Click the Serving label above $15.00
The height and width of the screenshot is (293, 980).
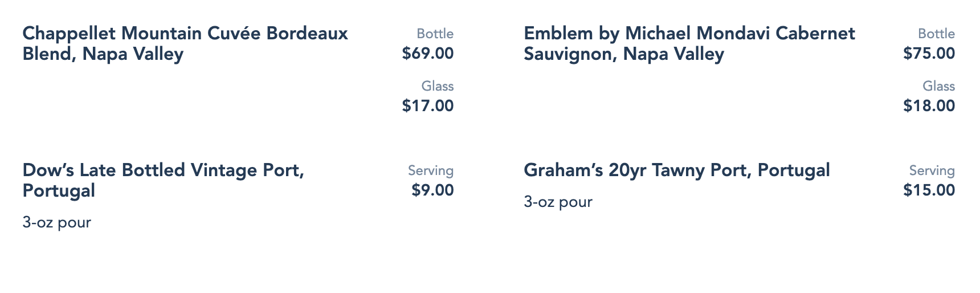pos(932,171)
